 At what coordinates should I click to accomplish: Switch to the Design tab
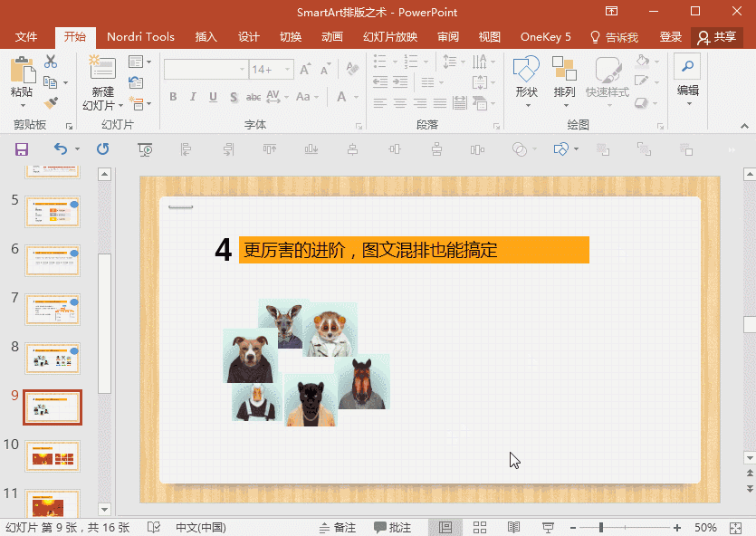[249, 37]
